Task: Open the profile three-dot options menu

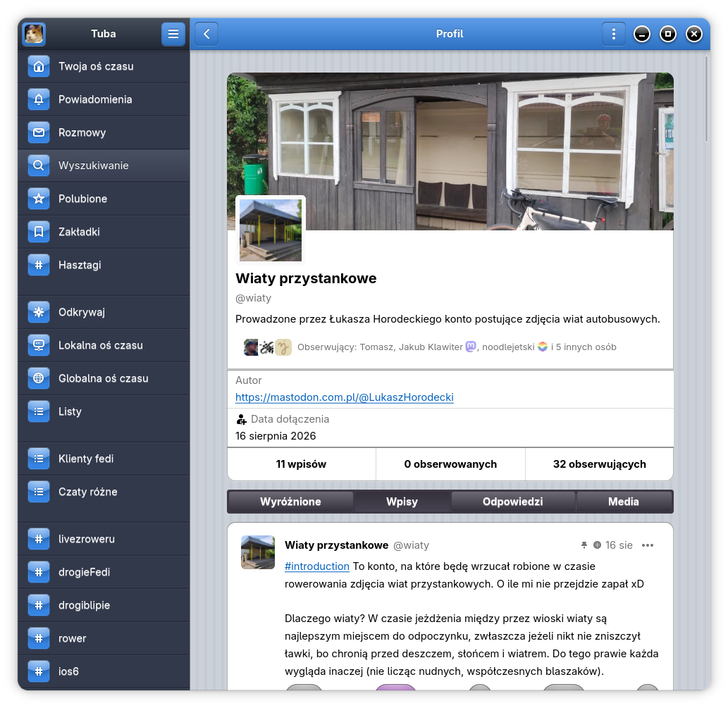Action: click(614, 34)
